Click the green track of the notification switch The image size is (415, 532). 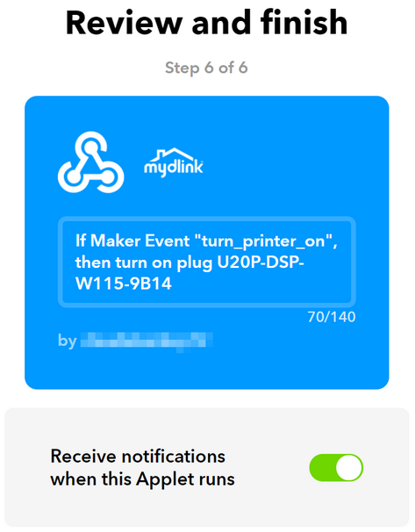[321, 468]
